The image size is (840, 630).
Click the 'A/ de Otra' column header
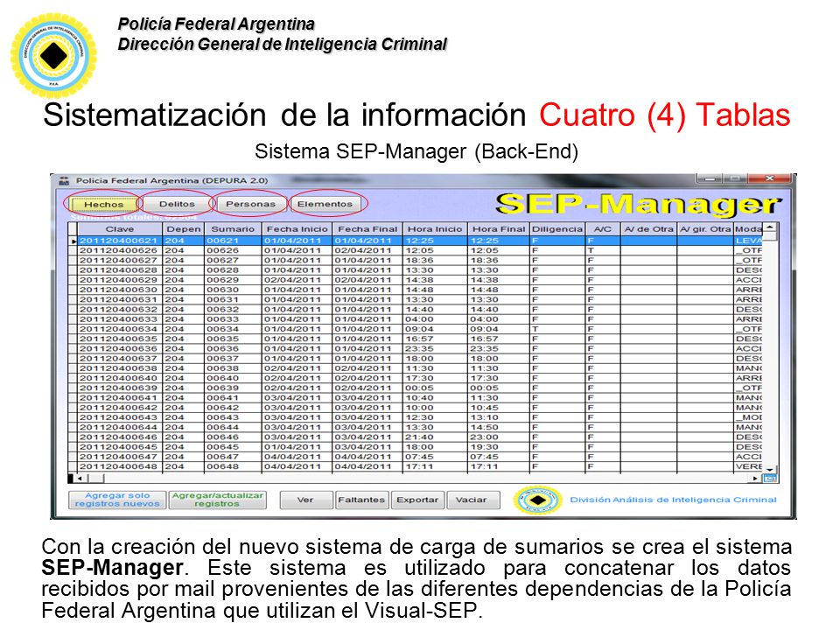(x=648, y=228)
